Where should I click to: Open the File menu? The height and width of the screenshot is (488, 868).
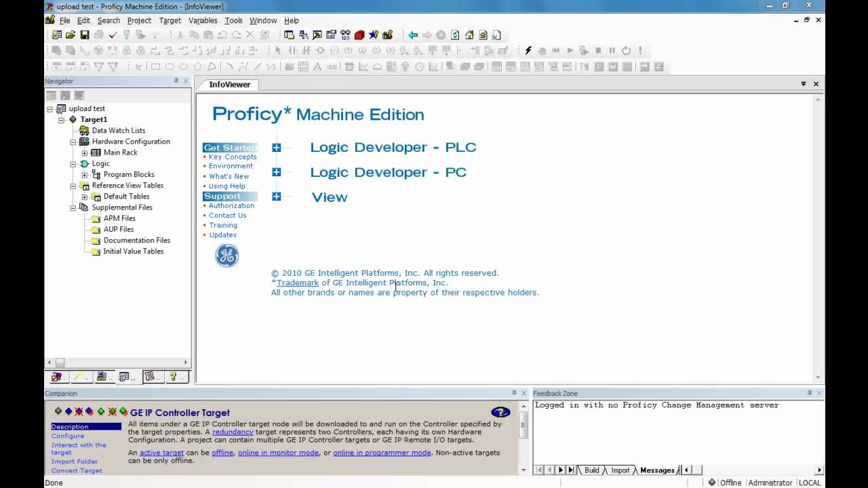click(x=64, y=20)
